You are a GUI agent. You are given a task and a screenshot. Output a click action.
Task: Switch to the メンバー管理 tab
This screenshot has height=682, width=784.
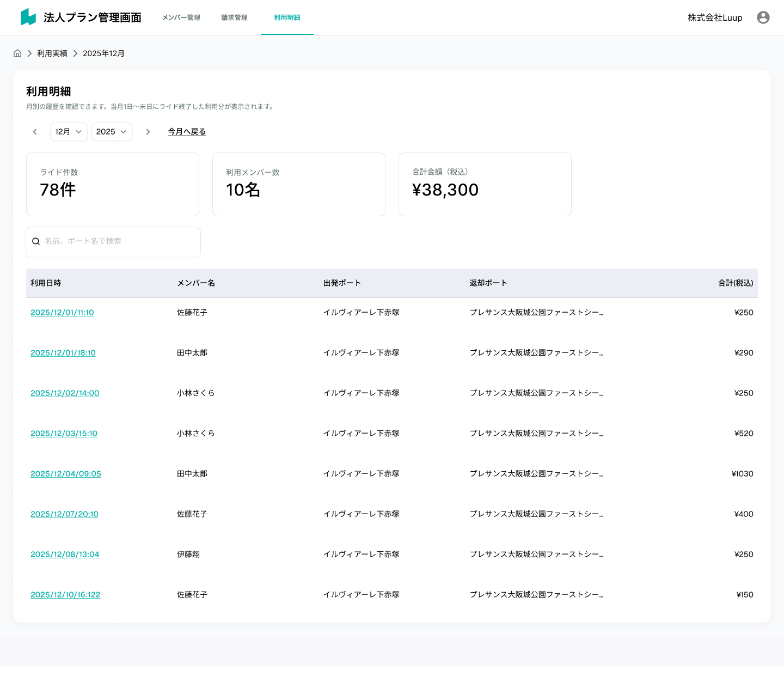click(x=181, y=17)
